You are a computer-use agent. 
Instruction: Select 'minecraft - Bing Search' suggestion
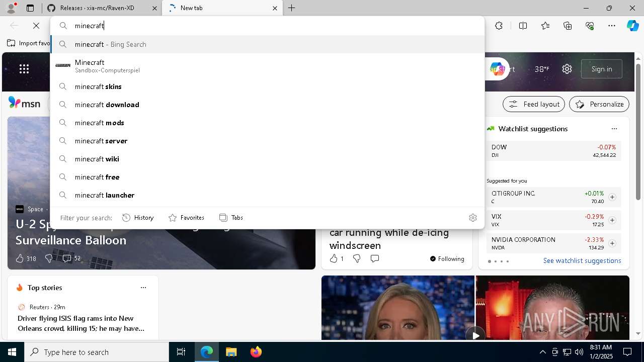(x=267, y=44)
